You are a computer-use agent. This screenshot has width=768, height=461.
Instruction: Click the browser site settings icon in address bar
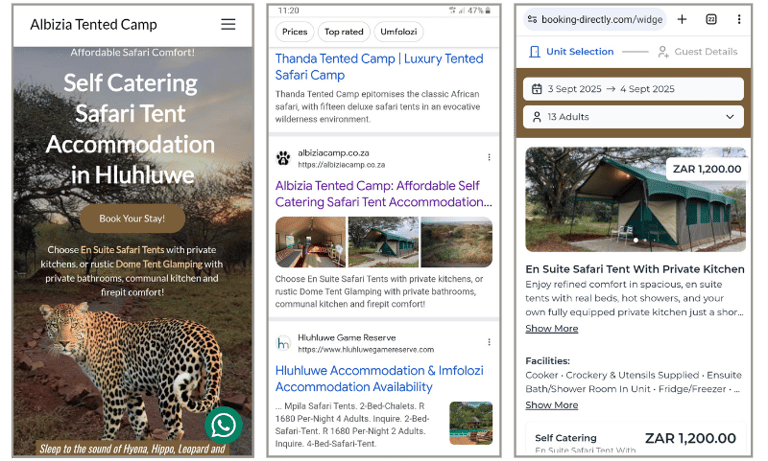click(x=532, y=20)
